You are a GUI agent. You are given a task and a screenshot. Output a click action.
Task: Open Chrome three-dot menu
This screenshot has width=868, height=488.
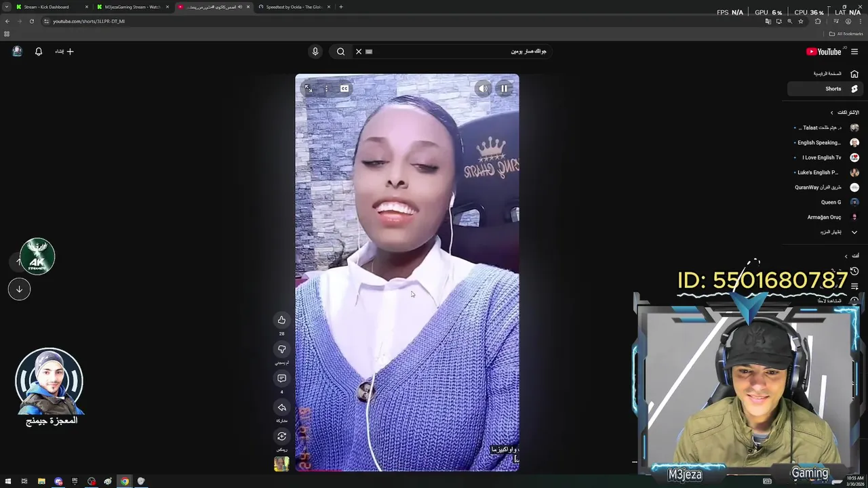click(x=861, y=21)
